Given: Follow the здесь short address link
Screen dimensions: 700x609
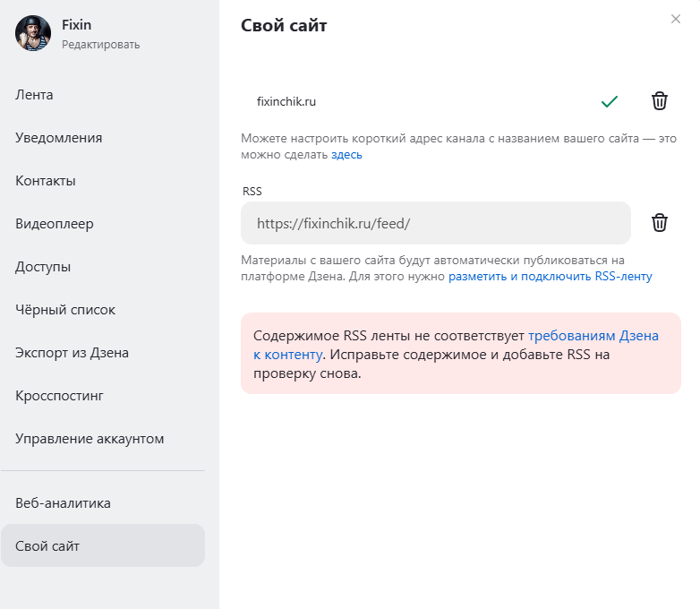Looking at the screenshot, I should tap(346, 155).
